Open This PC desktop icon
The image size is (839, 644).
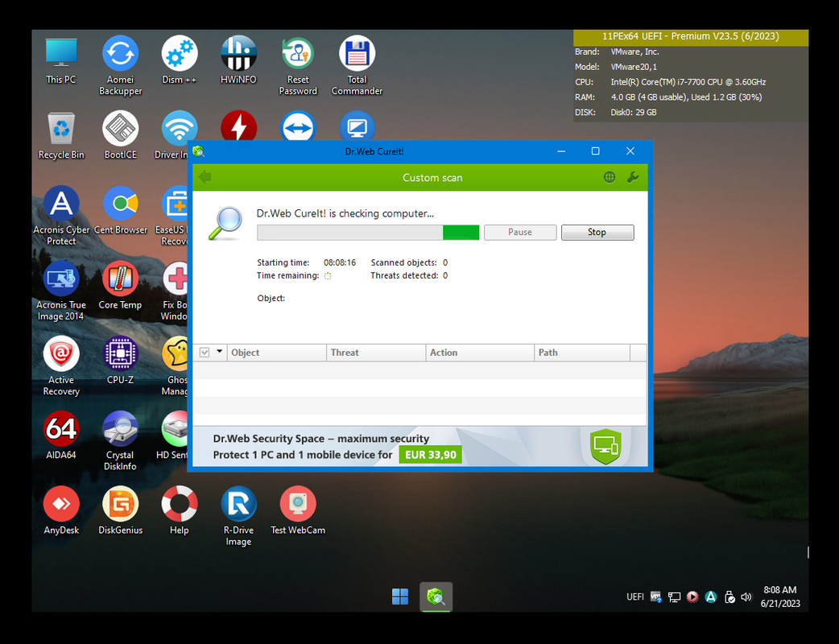click(x=61, y=61)
